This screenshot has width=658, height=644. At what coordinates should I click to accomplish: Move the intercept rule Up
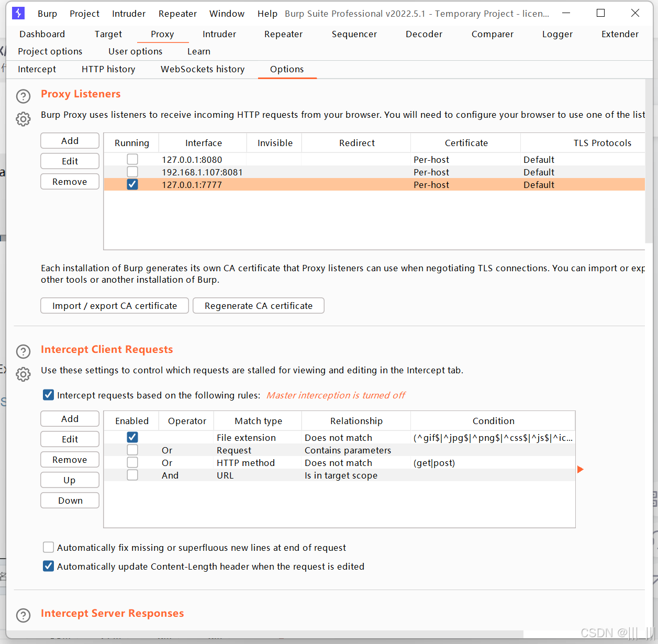coord(70,480)
